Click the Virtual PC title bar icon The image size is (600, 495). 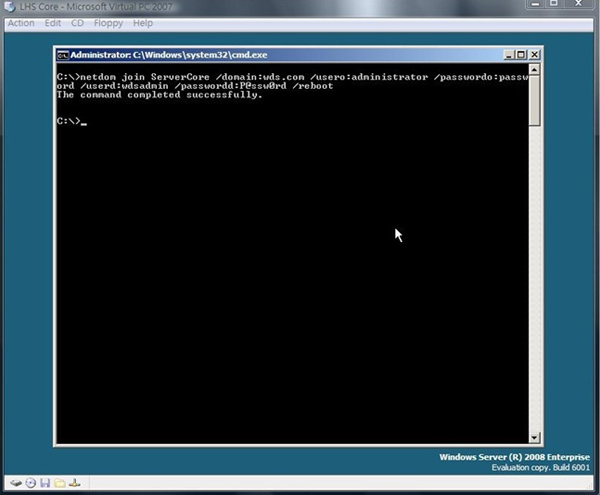(10, 7)
